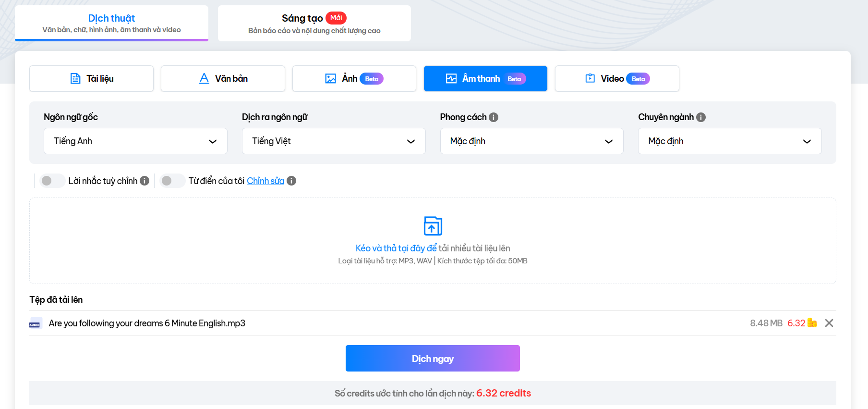Open the Ngôn ngữ gốc dropdown

tap(135, 141)
